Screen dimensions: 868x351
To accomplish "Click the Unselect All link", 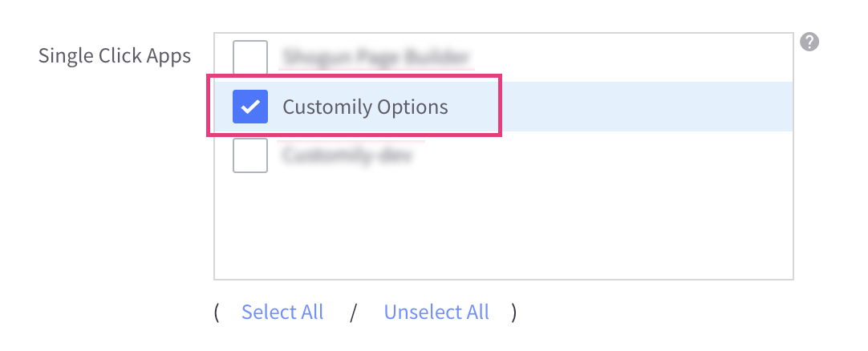I will pos(436,312).
